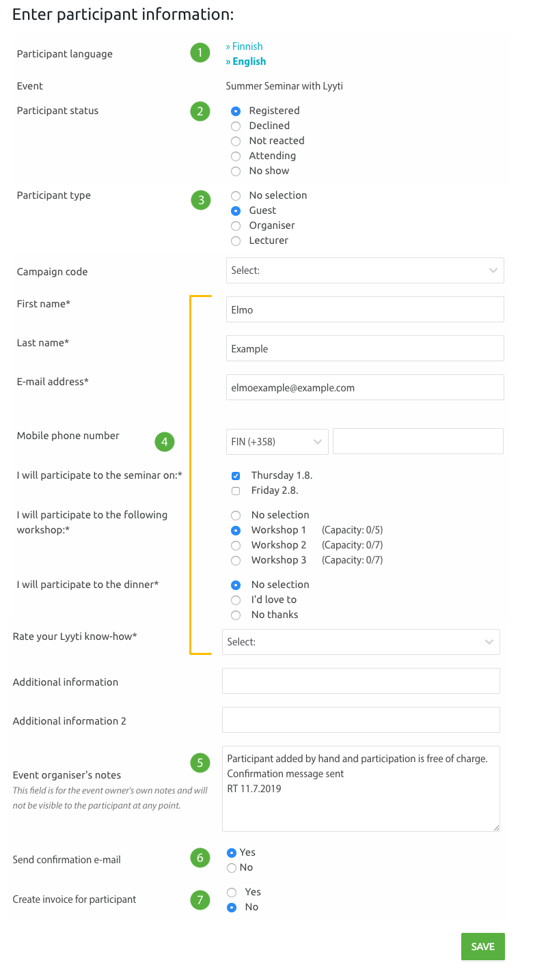Expand the FIN (+358) country code dropdown

pyautogui.click(x=277, y=441)
